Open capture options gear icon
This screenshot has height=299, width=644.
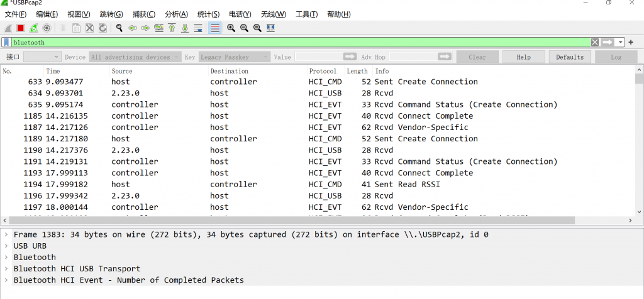click(x=47, y=28)
